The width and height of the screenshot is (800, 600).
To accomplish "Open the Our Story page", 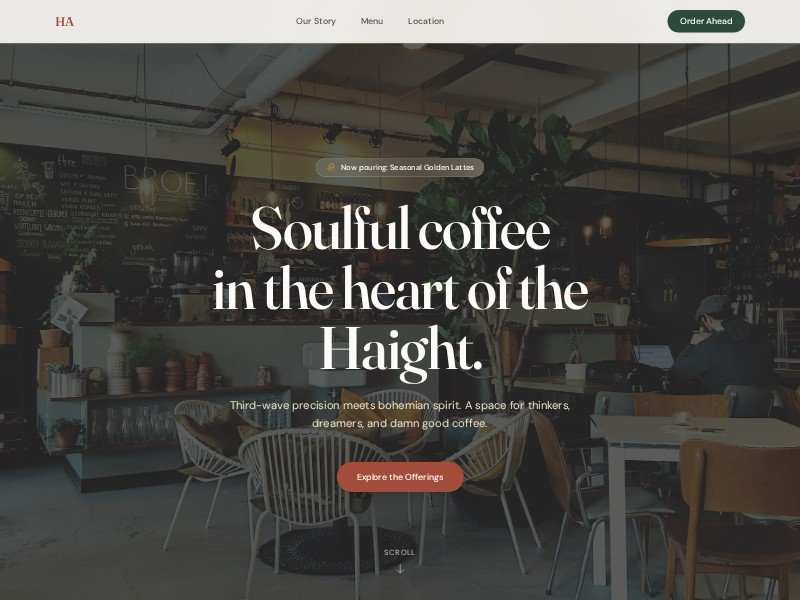I will click(x=316, y=21).
